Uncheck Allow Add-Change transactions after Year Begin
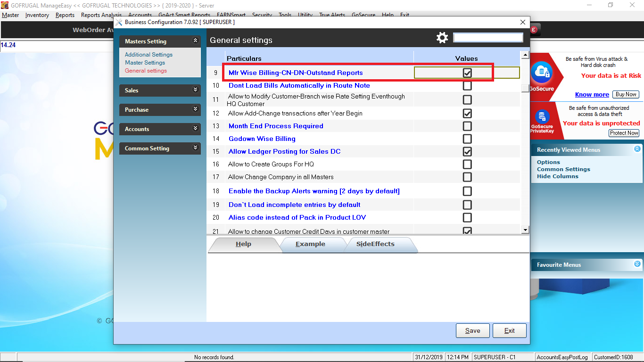Screen dimensions: 644x362 (x=467, y=114)
